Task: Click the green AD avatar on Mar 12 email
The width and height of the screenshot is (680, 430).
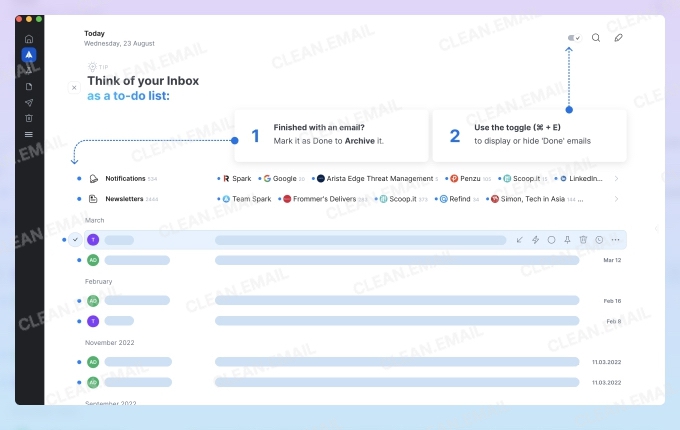Action: pos(93,260)
